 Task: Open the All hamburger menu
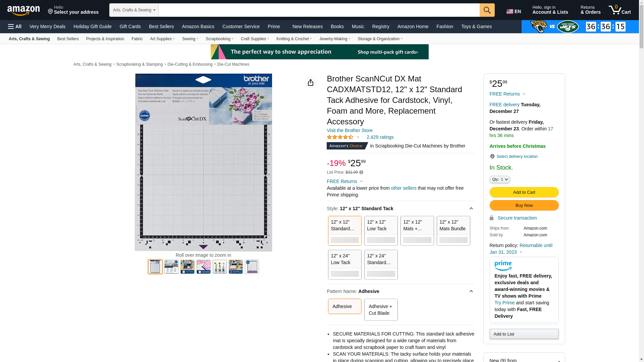15,26
